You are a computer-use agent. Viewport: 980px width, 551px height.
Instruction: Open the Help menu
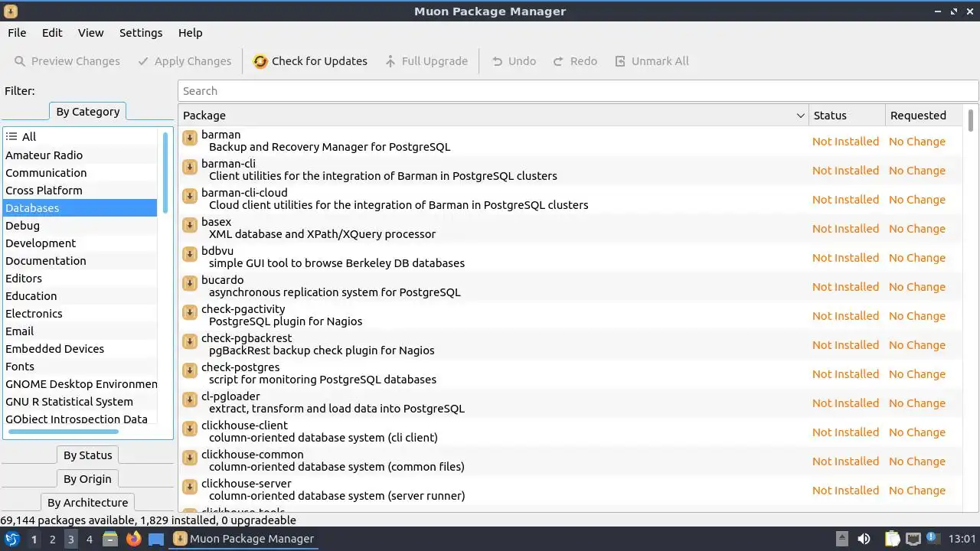point(190,33)
